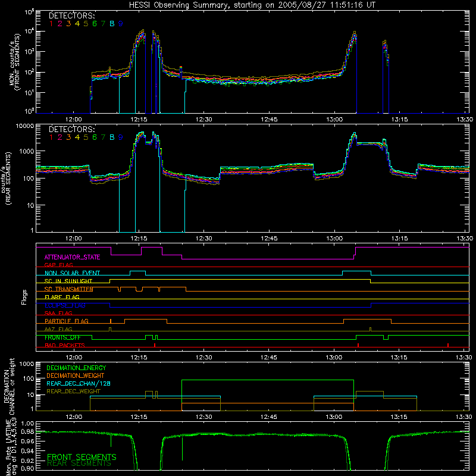The width and height of the screenshot is (476, 476).
Task: Click "counts/s (REAR SEGMENTS)" y-axis title
Action: pos(7,178)
